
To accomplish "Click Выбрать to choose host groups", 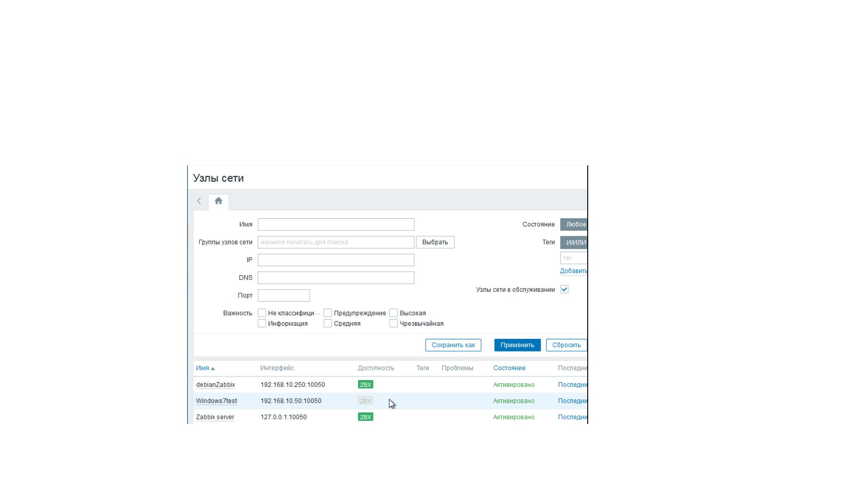I will 435,242.
